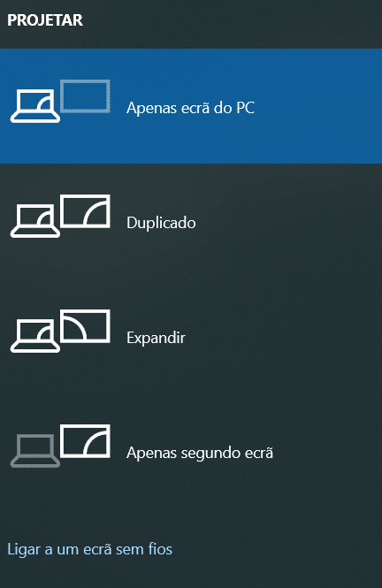Click empty blue area of the highlighted PC-only row
Viewport: 382px width, 588px height.
click(318, 106)
